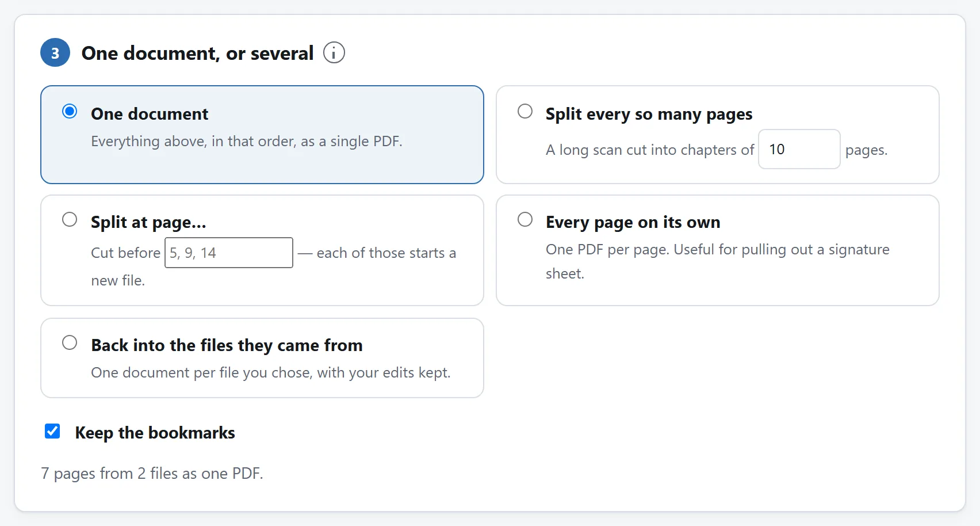
Task: Click the Everything above, in that order description
Action: pyautogui.click(x=247, y=141)
